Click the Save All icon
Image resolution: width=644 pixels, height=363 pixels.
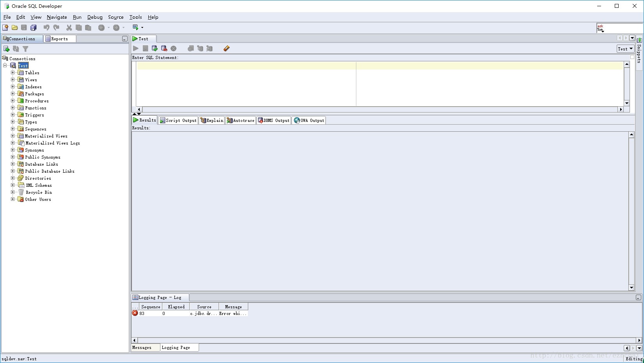click(34, 27)
